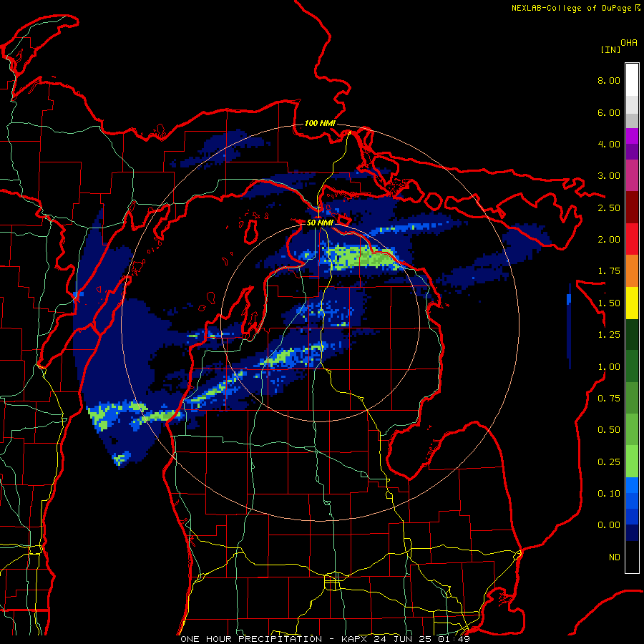Click the 0.10 legend value
This screenshot has width=644, height=644.
coord(609,494)
